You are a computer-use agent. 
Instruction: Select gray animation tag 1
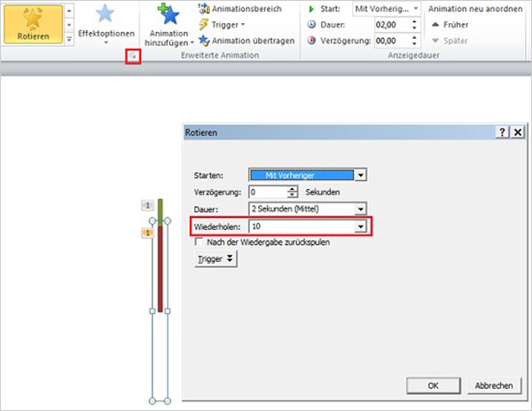point(147,206)
